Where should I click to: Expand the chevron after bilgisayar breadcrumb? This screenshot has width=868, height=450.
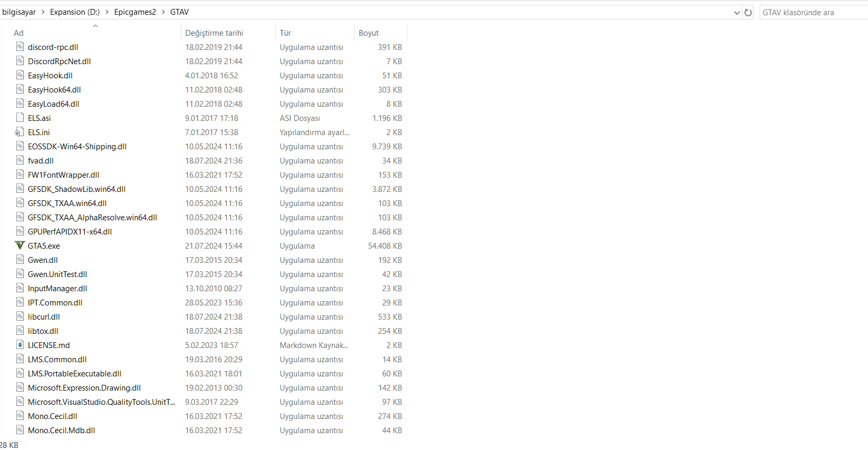point(43,12)
